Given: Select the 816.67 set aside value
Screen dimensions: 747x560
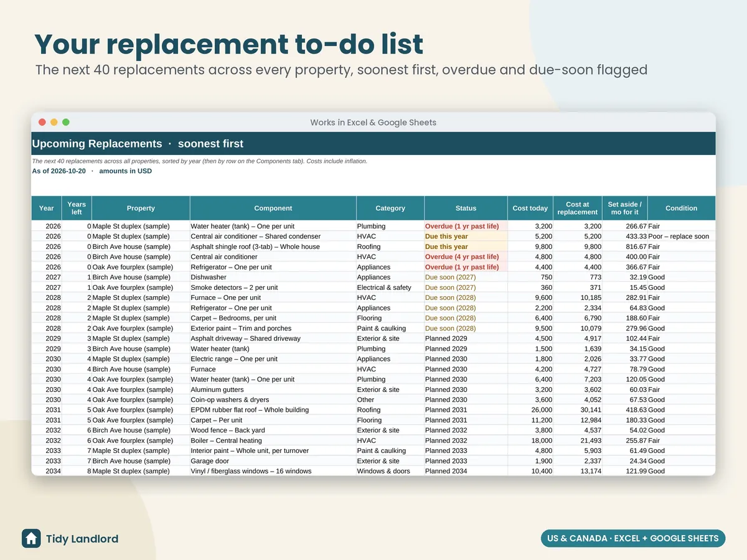Looking at the screenshot, I should click(x=625, y=247).
